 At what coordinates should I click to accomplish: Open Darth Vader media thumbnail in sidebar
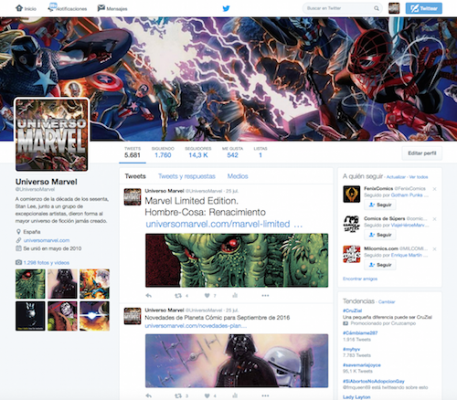tap(62, 284)
